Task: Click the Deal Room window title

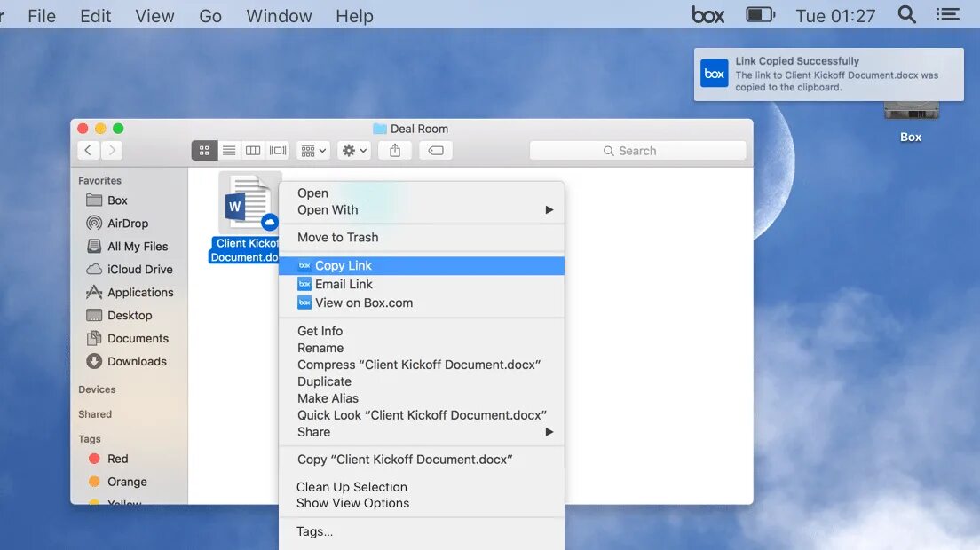Action: tap(411, 129)
